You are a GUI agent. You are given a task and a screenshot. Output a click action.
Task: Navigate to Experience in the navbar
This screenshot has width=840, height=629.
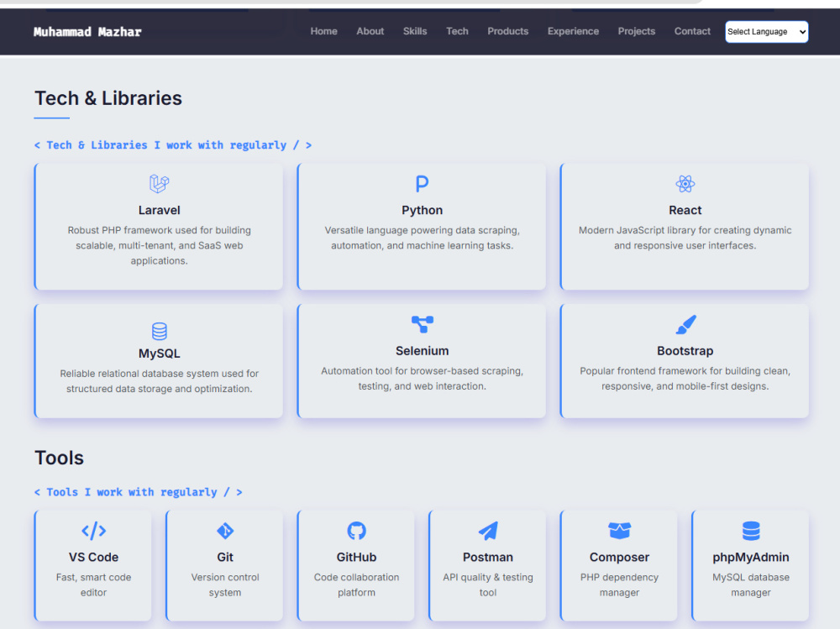pyautogui.click(x=573, y=31)
